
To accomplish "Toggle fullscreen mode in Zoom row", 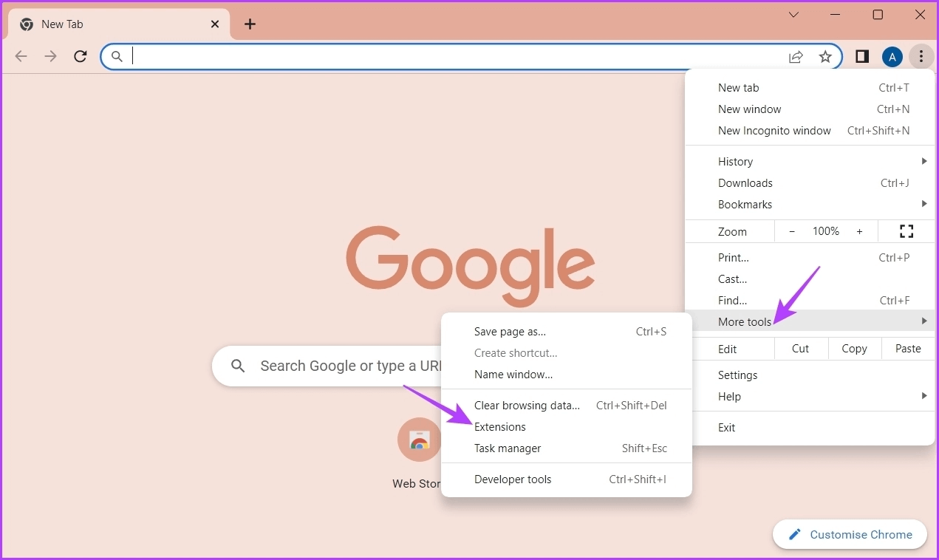I will point(906,231).
